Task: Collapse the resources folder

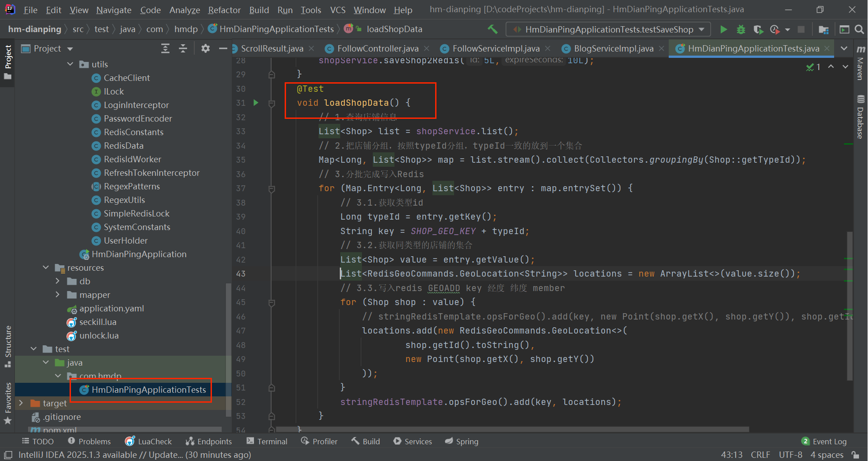Action: [x=46, y=268]
